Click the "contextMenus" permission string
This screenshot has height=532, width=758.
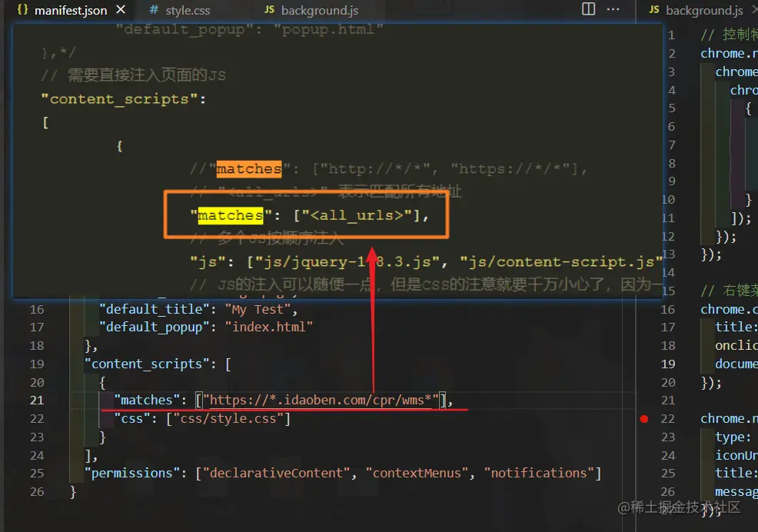(x=417, y=474)
